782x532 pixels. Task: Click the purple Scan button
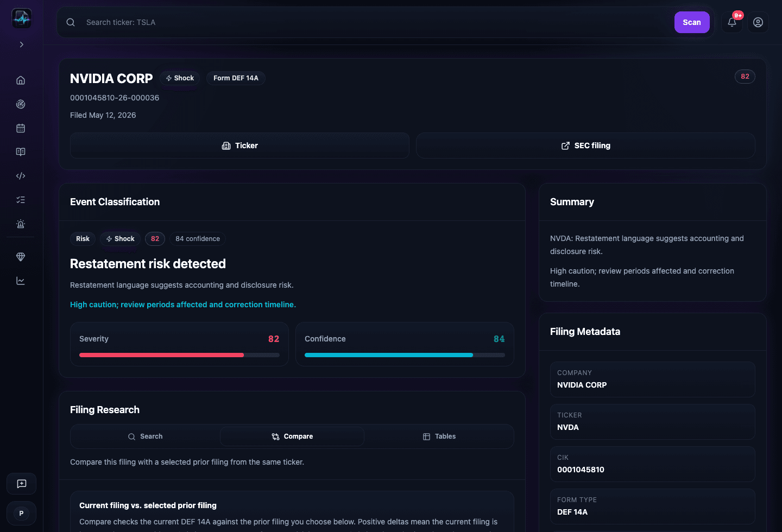pos(692,22)
